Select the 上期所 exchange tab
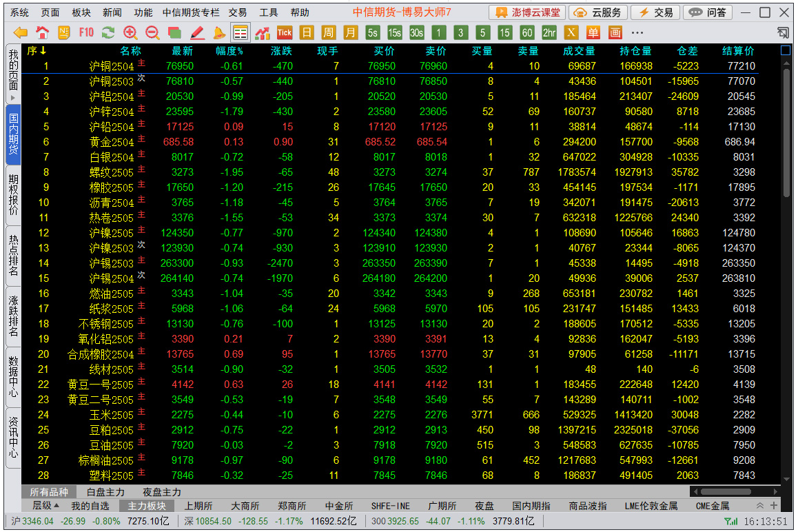Viewport: 798px width, 532px height. 198,506
